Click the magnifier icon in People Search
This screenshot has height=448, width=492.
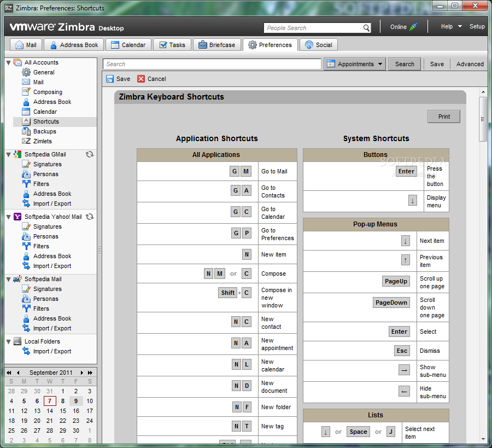click(x=366, y=28)
